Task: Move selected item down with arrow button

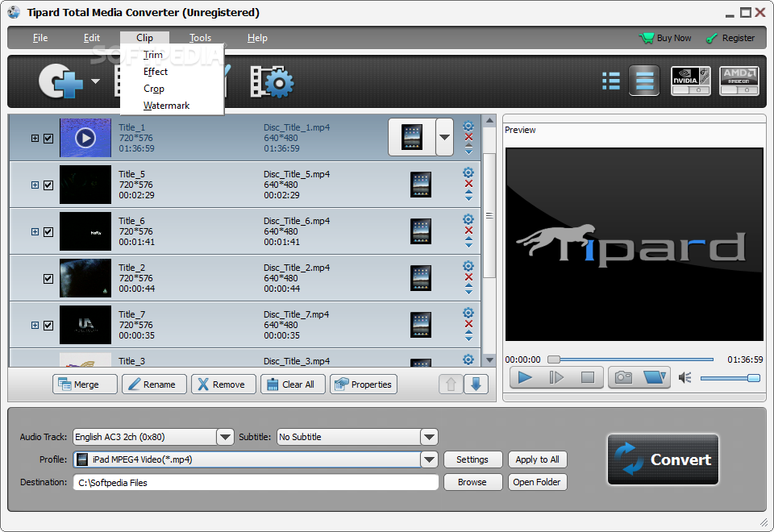Action: [476, 384]
